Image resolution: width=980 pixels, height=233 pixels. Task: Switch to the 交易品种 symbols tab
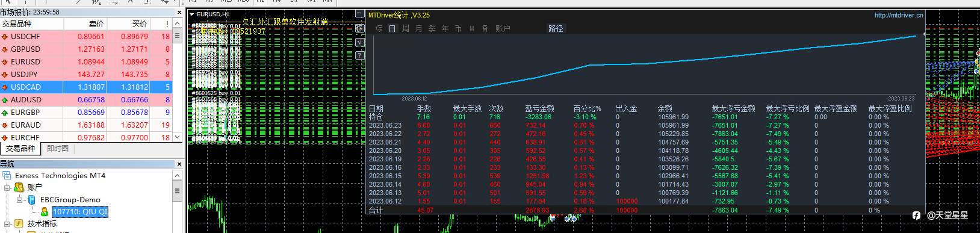[x=20, y=148]
